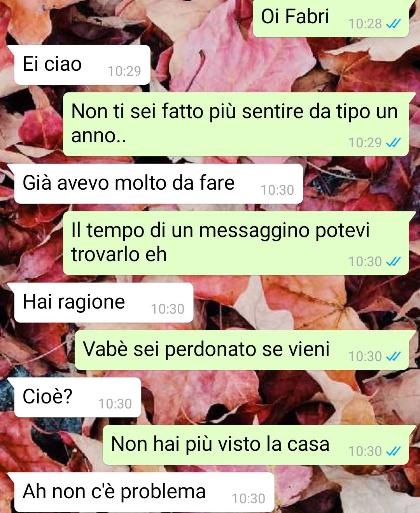Image resolution: width=420 pixels, height=513 pixels.
Task: Click read ticks next to 10:29 sent message
Action: click(x=393, y=143)
